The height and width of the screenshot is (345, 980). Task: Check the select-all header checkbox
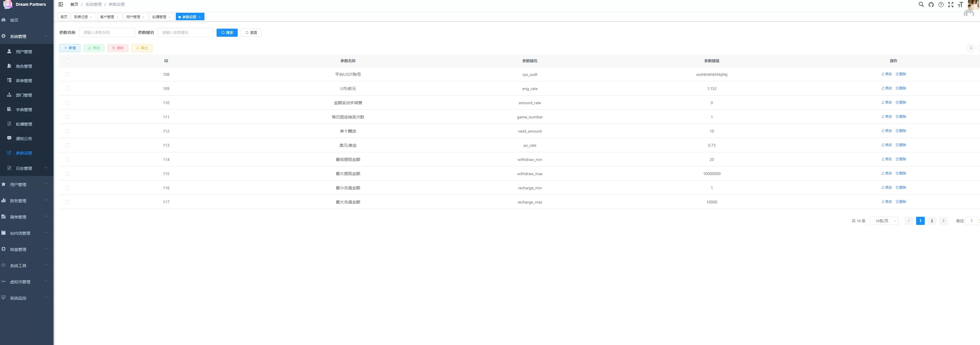(x=67, y=61)
